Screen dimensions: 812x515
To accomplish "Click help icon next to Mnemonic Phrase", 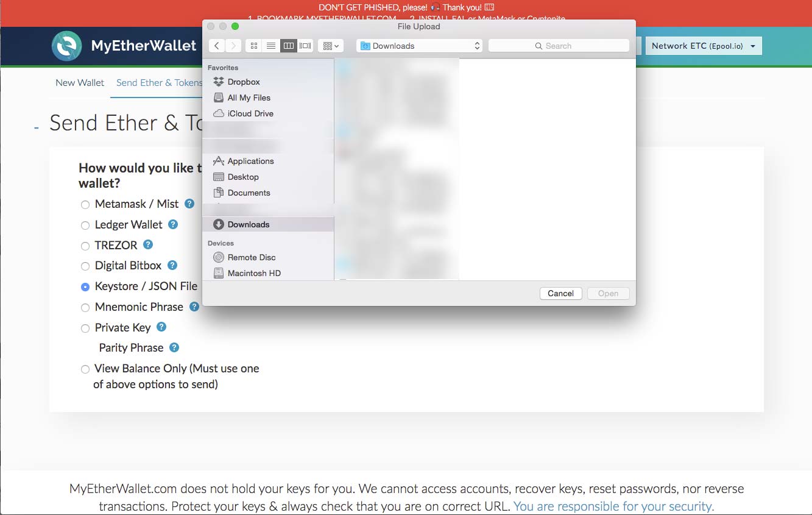I will click(x=194, y=307).
